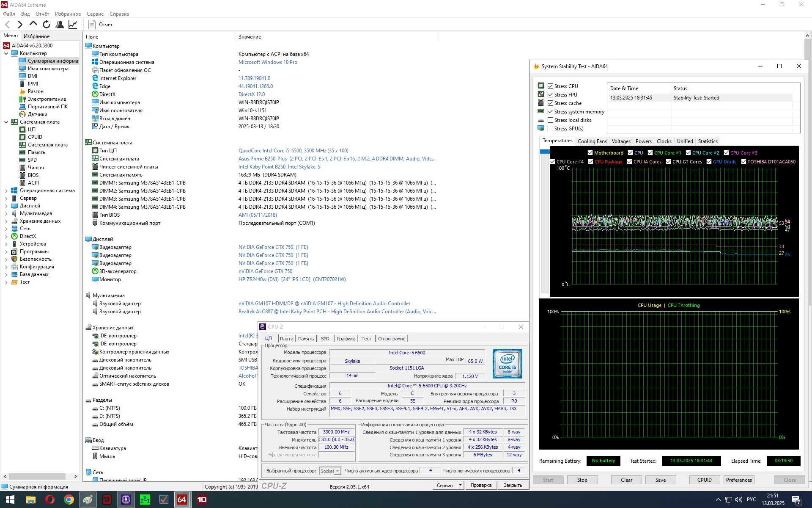This screenshot has width=812, height=508.
Task: Click the Up arrow toolbar icon
Action: (33, 24)
